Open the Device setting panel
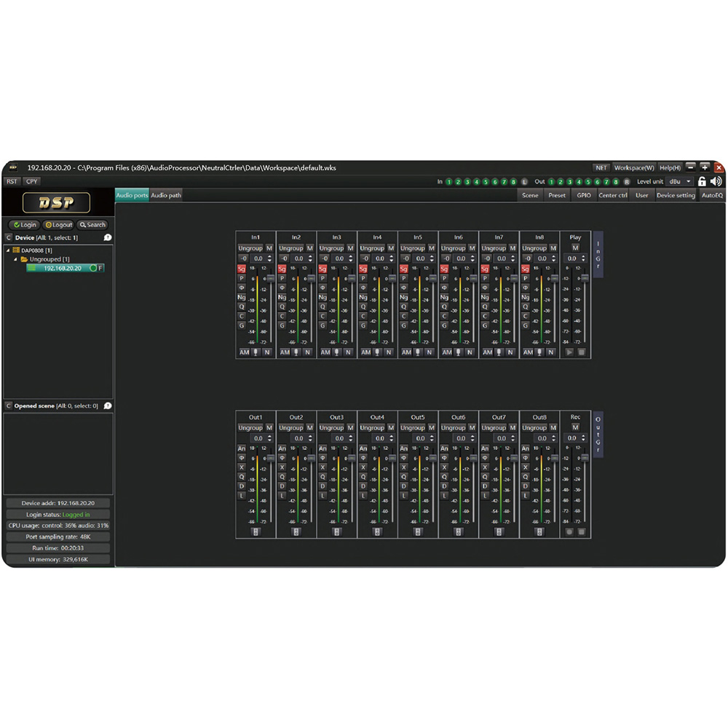Screen dimensions: 728x728 click(676, 195)
